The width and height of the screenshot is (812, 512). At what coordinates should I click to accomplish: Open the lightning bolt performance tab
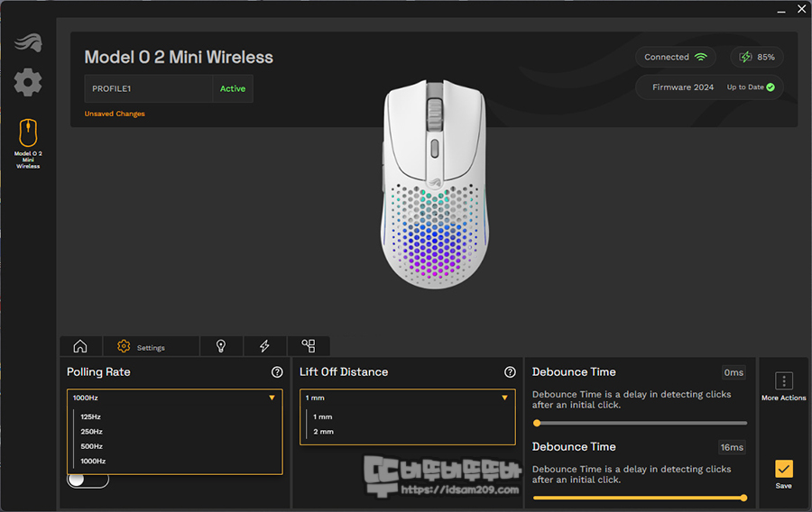coord(264,346)
